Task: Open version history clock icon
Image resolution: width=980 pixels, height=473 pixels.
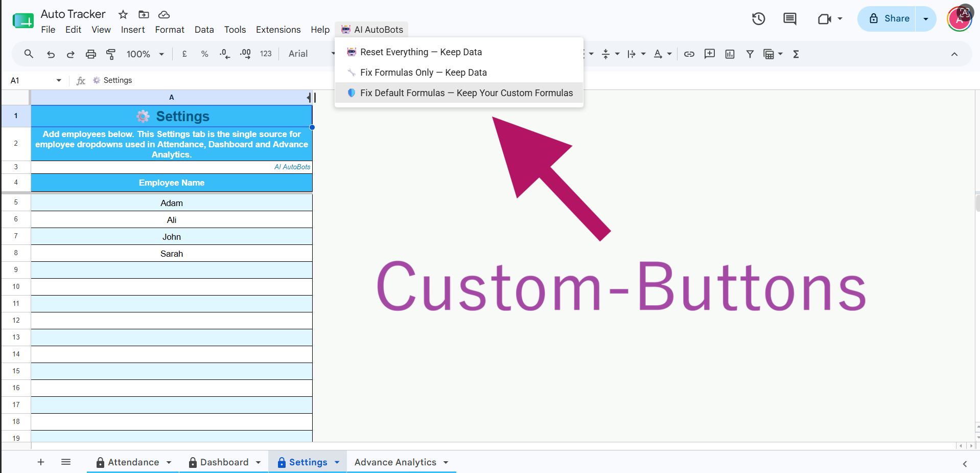Action: pos(759,19)
